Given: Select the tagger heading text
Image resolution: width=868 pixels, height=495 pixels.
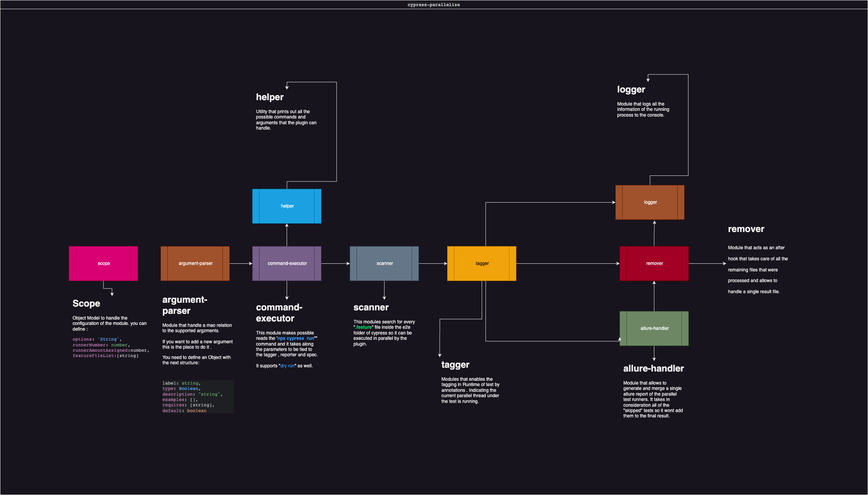Looking at the screenshot, I should click(x=455, y=365).
